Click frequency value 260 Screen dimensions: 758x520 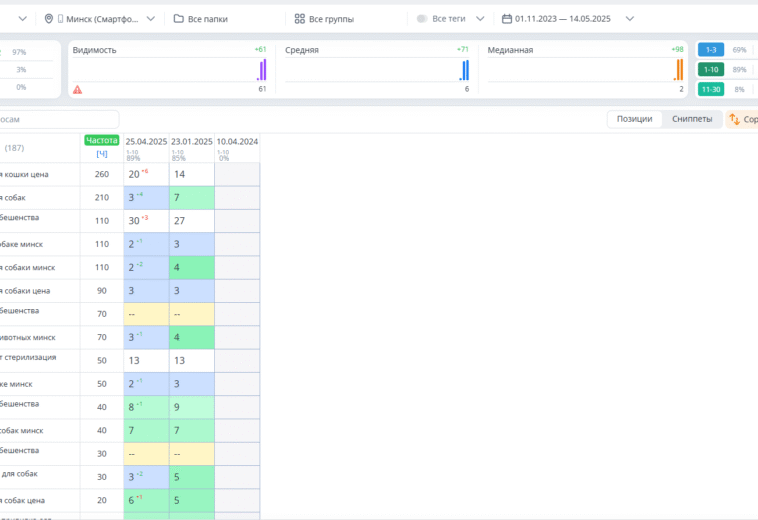coord(102,174)
